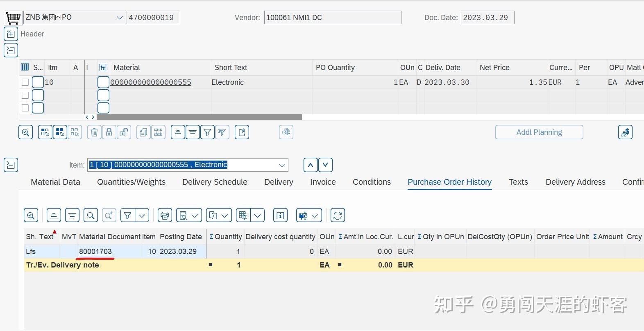Click the select all items icon
Screen dimensions: 644x331
pyautogui.click(x=45, y=132)
